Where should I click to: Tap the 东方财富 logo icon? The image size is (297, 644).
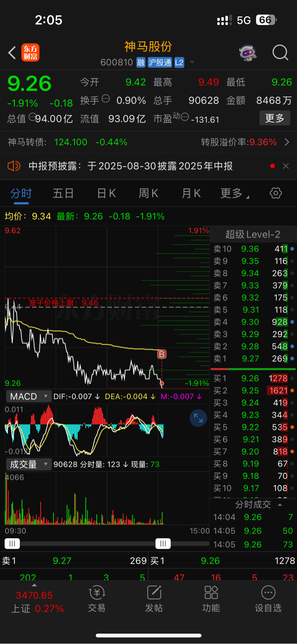[x=30, y=53]
